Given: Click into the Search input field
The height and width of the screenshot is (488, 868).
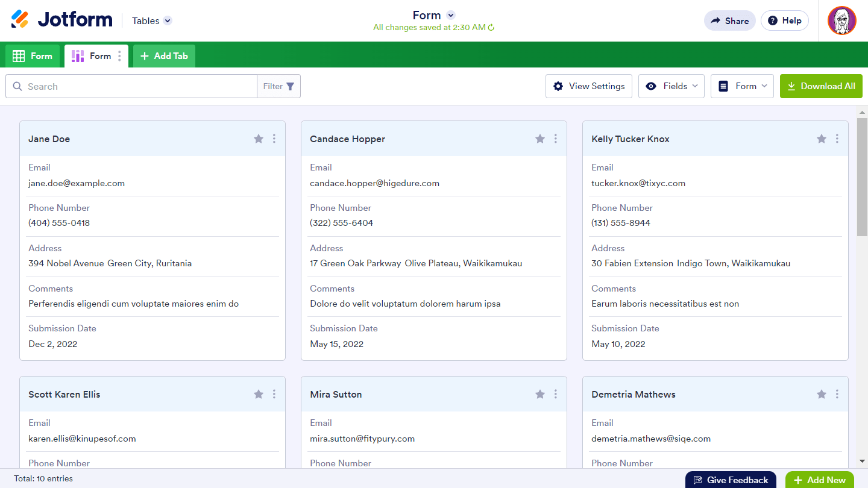Looking at the screenshot, I should 139,86.
